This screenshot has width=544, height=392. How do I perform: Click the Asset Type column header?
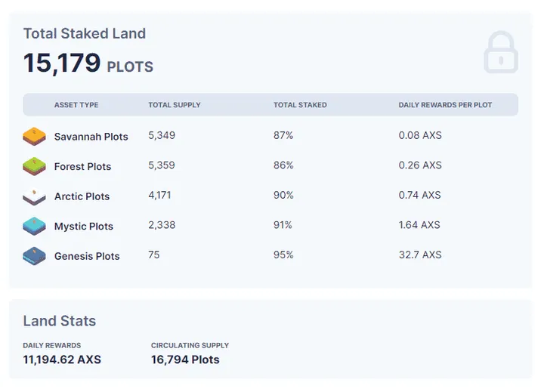point(76,105)
